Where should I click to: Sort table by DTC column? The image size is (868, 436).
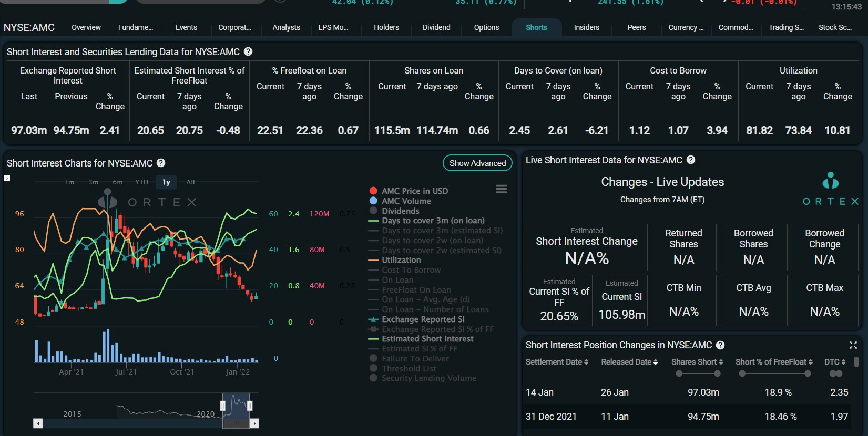pyautogui.click(x=835, y=362)
